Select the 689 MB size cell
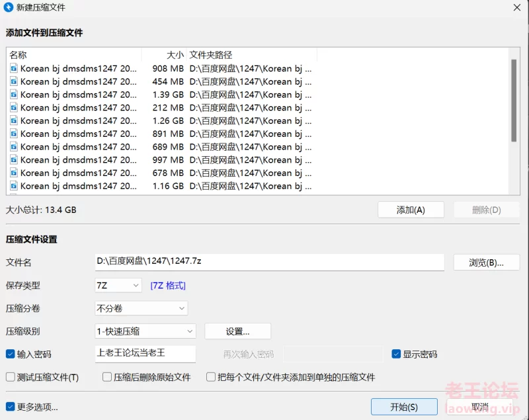The image size is (529, 420). (168, 147)
